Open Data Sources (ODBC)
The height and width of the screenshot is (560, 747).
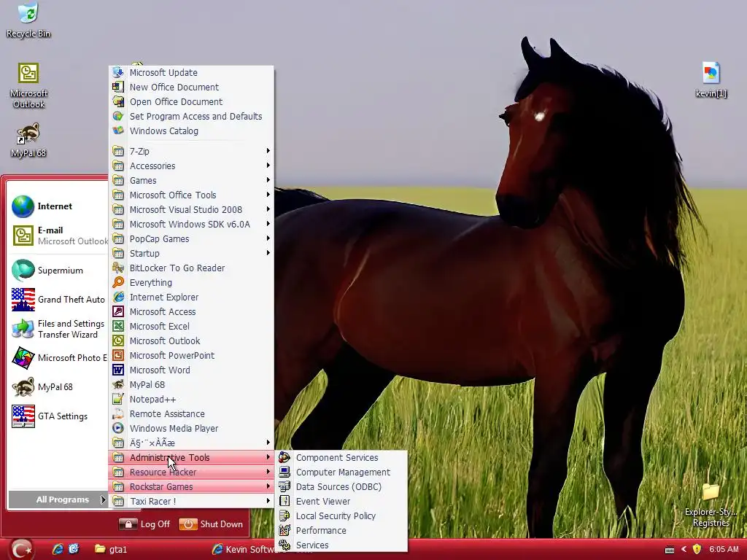pyautogui.click(x=341, y=486)
